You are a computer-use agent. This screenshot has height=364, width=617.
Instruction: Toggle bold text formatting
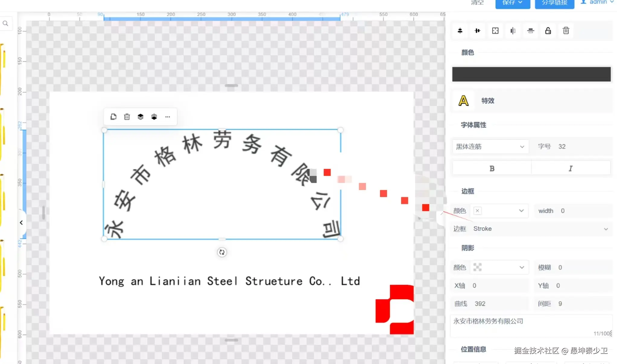point(492,169)
